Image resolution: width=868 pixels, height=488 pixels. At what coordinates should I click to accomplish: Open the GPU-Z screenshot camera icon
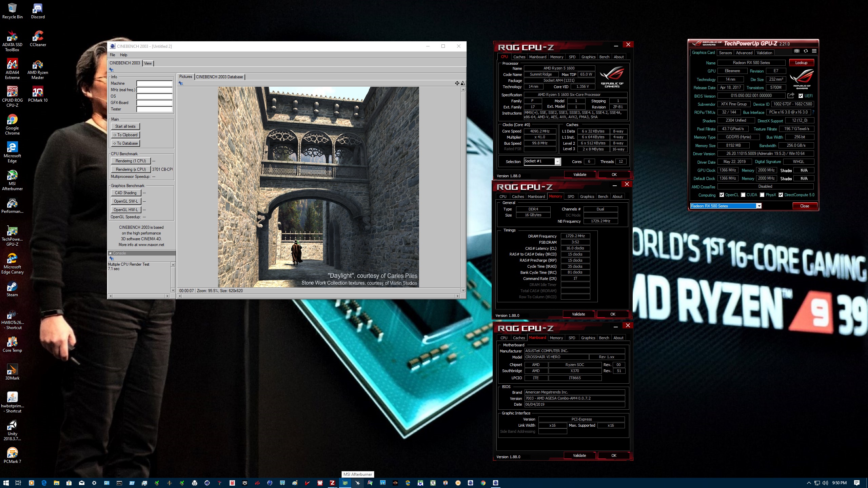797,51
